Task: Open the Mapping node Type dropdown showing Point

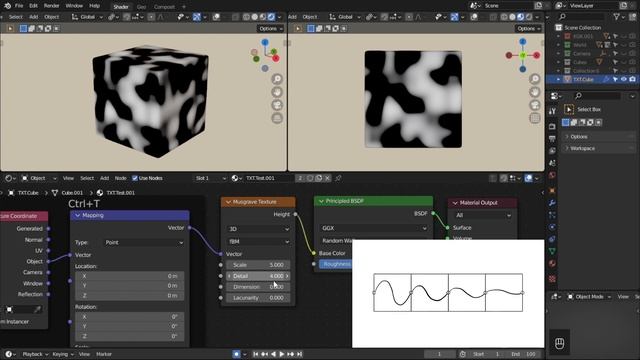Action: 143,242
